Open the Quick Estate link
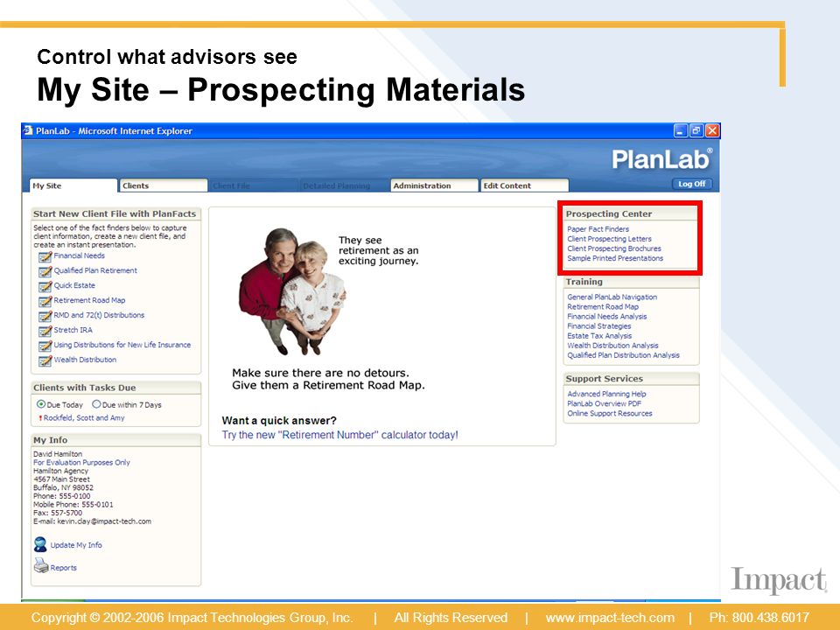Screen dimensions: 840x630 (x=74, y=285)
